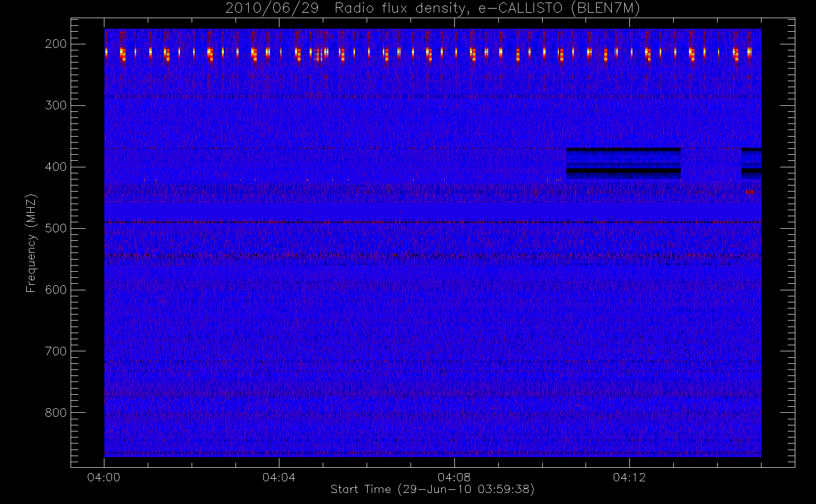Click the 400 frequency tick label
This screenshot has width=816, height=504.
[x=56, y=167]
